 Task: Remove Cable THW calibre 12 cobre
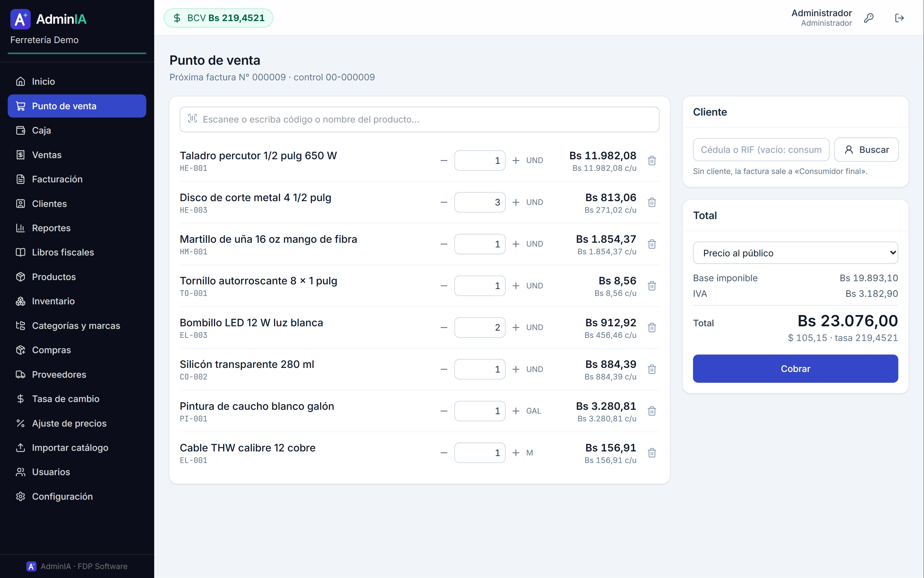pyautogui.click(x=652, y=453)
